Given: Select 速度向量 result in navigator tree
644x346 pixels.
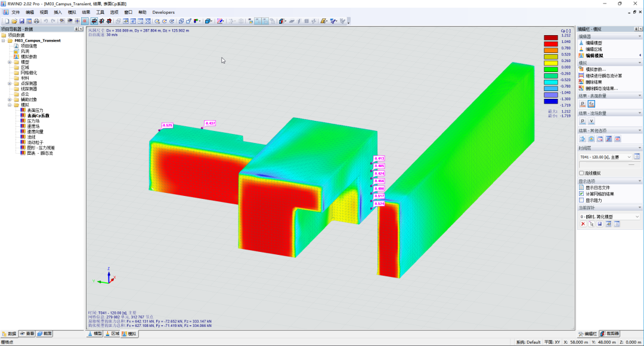Looking at the screenshot, I should pos(35,132).
